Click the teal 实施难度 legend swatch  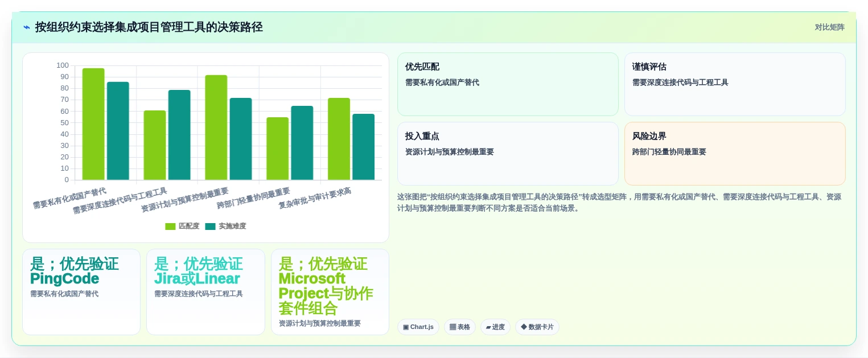210,227
